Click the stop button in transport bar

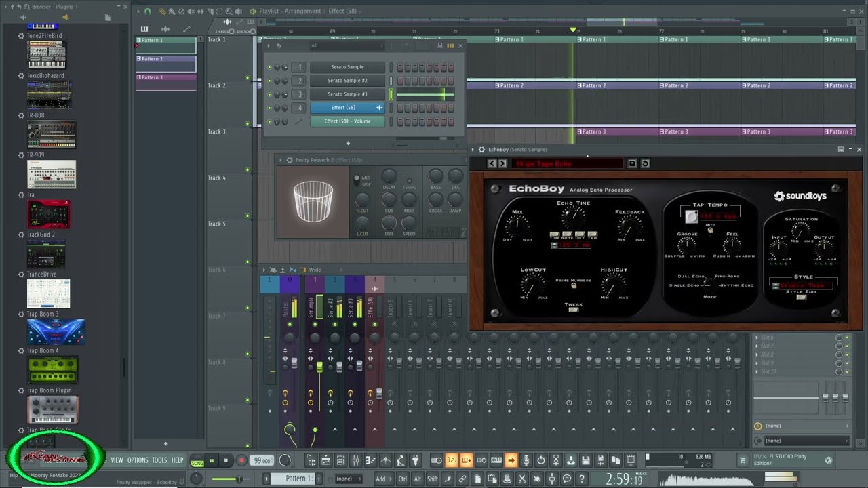226,461
